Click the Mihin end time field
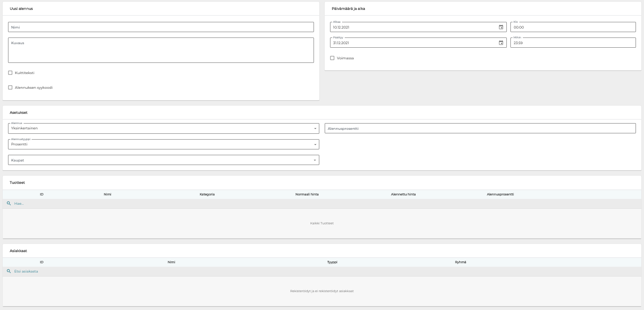Image resolution: width=644 pixels, height=310 pixels. point(573,43)
